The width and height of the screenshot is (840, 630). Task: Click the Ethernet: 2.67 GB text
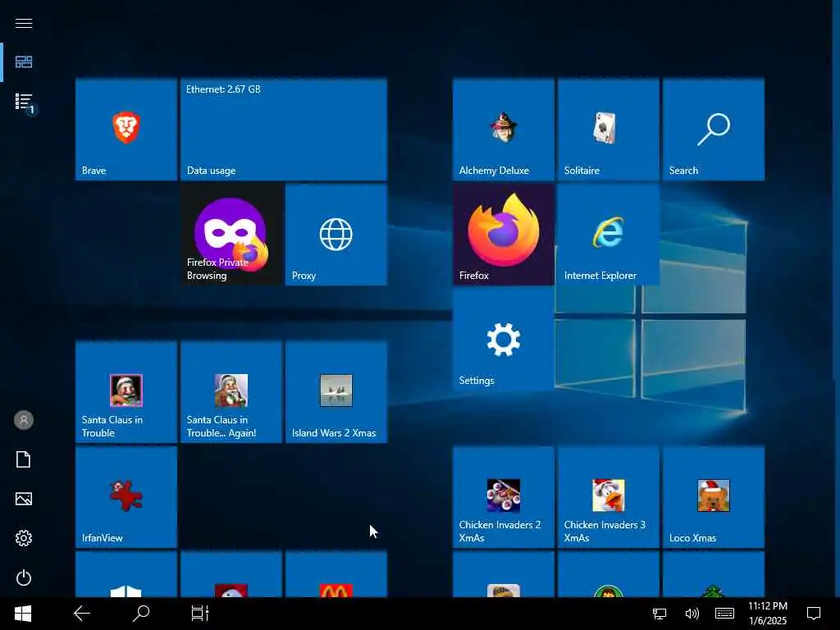(x=223, y=89)
